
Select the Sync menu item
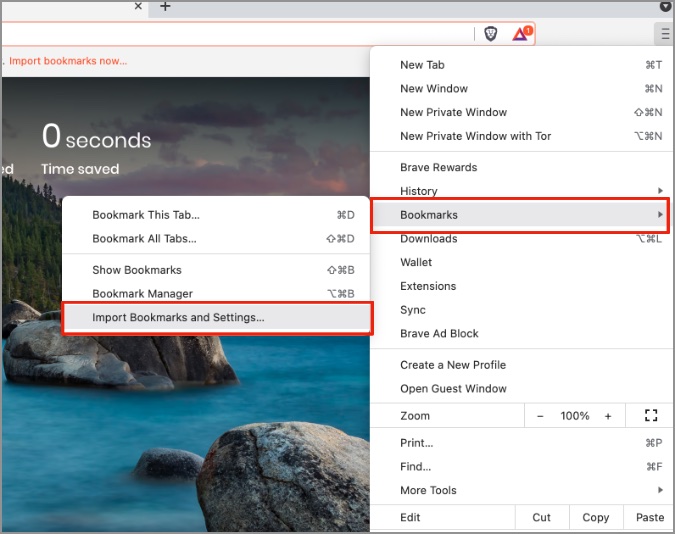tap(522, 310)
